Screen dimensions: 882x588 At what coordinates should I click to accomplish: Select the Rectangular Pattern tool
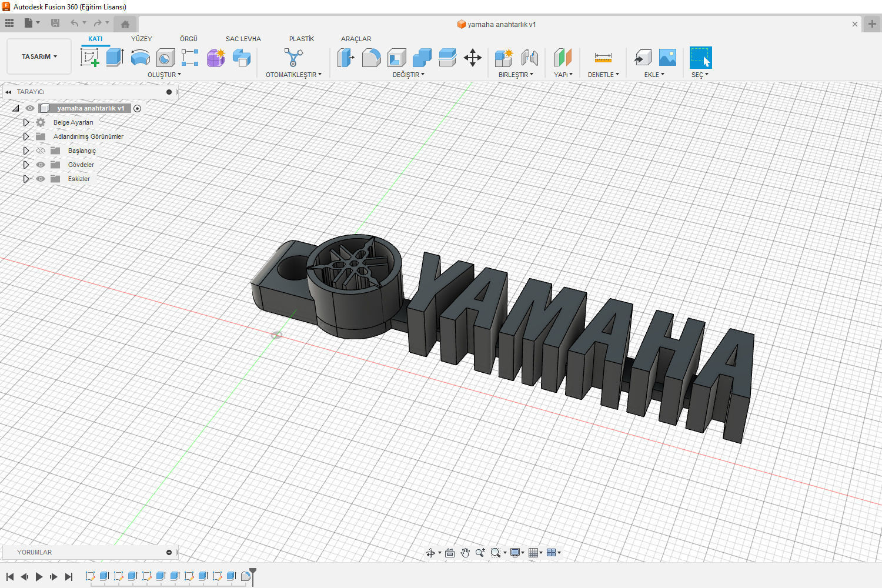click(190, 58)
